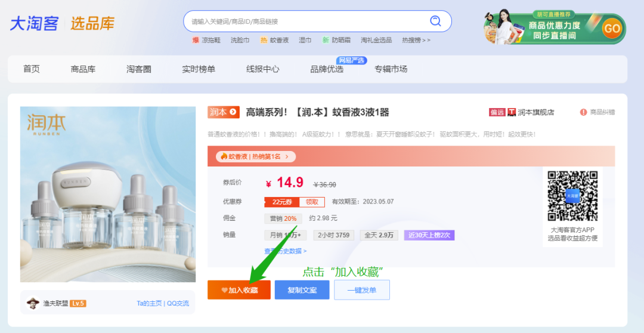Click the 2小时 3759 sales tag
This screenshot has height=333, width=644.
[x=333, y=235]
